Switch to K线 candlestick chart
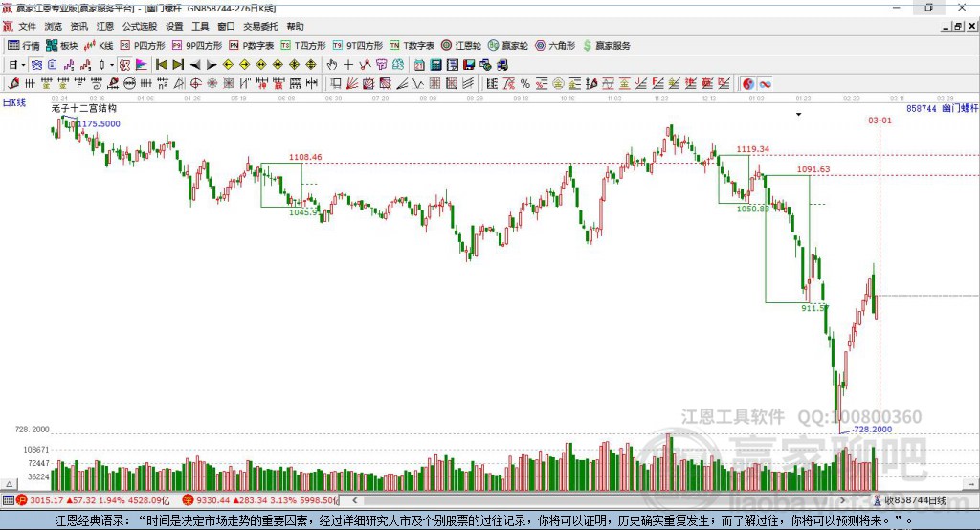The image size is (980, 530). tap(99, 46)
